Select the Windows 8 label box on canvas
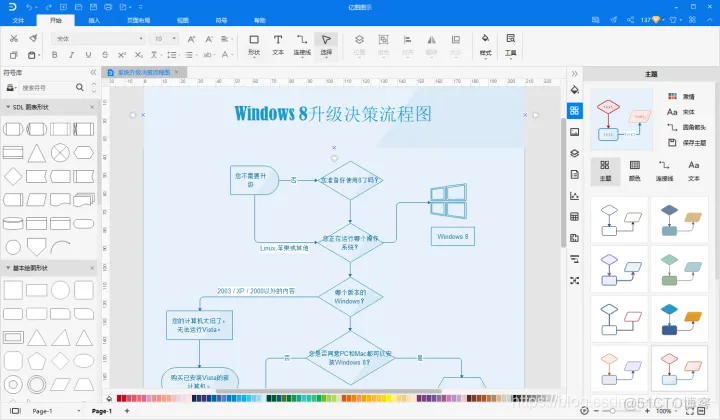This screenshot has width=720, height=420. click(453, 236)
